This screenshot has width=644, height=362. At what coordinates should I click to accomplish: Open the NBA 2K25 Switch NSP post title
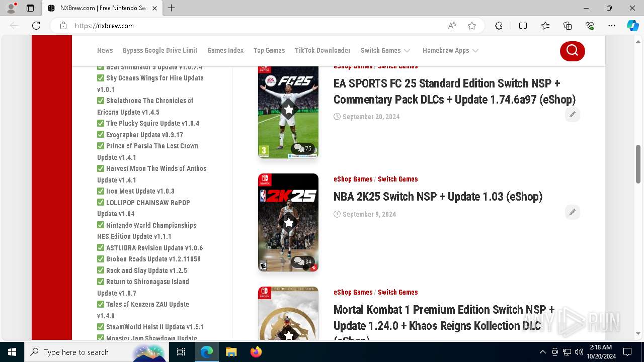click(x=438, y=197)
